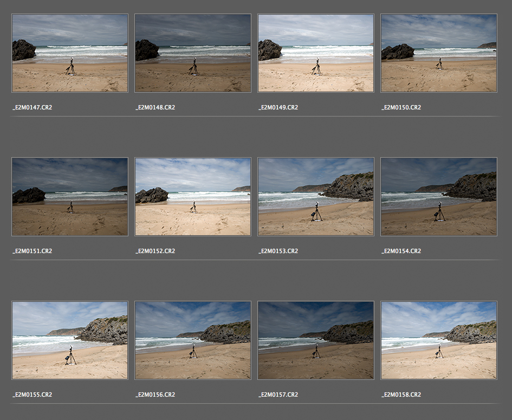512x420 pixels.
Task: Select the _E2M0154.CR2 thumbnail
Action: 439,197
